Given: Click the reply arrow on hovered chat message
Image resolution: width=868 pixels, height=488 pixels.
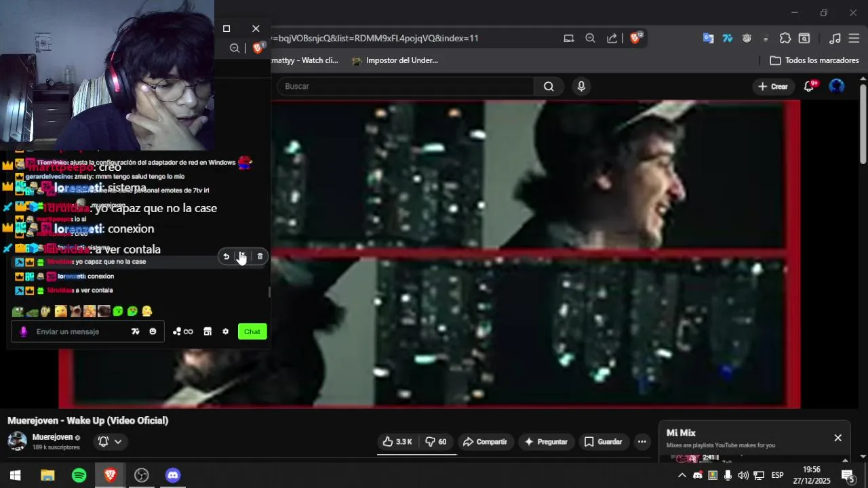Looking at the screenshot, I should coord(226,256).
